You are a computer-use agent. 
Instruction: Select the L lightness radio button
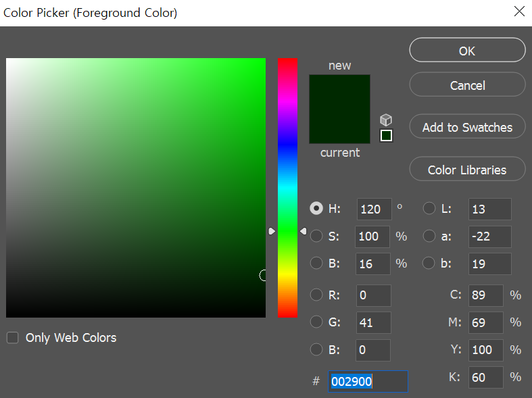429,209
